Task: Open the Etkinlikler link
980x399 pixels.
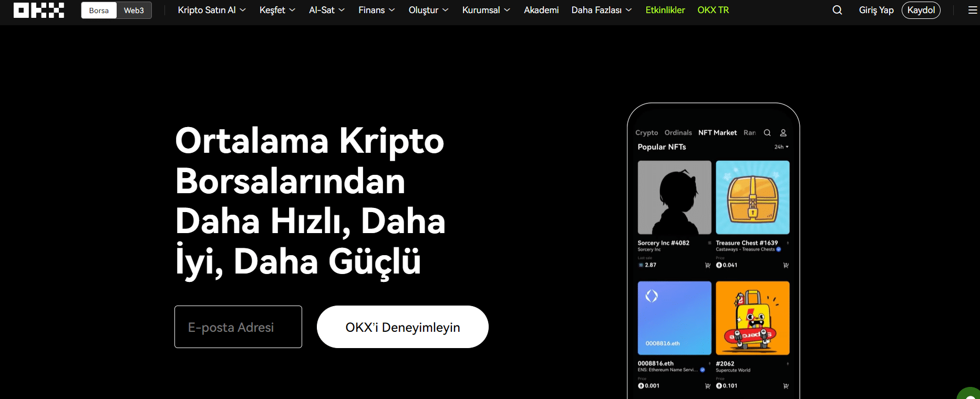Action: click(x=665, y=10)
